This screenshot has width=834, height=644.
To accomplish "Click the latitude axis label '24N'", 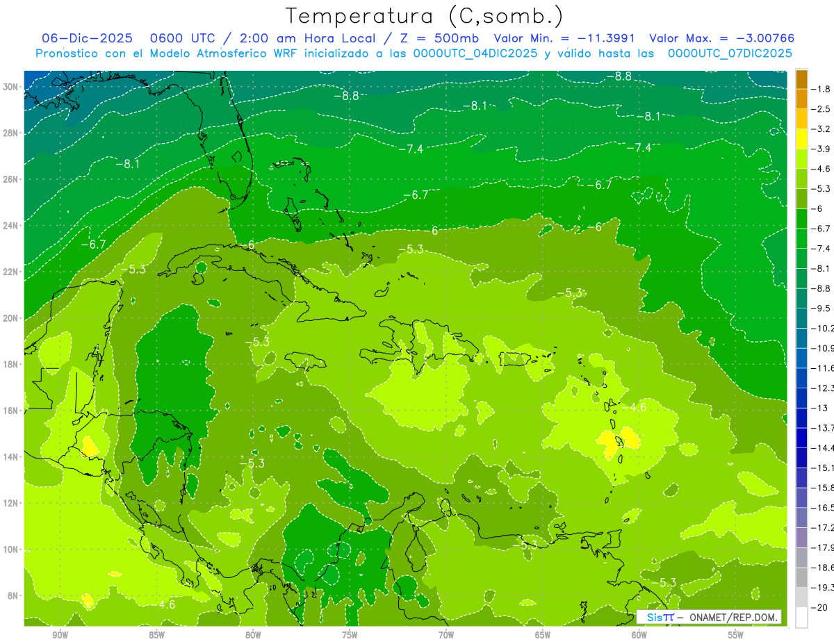I will point(11,226).
